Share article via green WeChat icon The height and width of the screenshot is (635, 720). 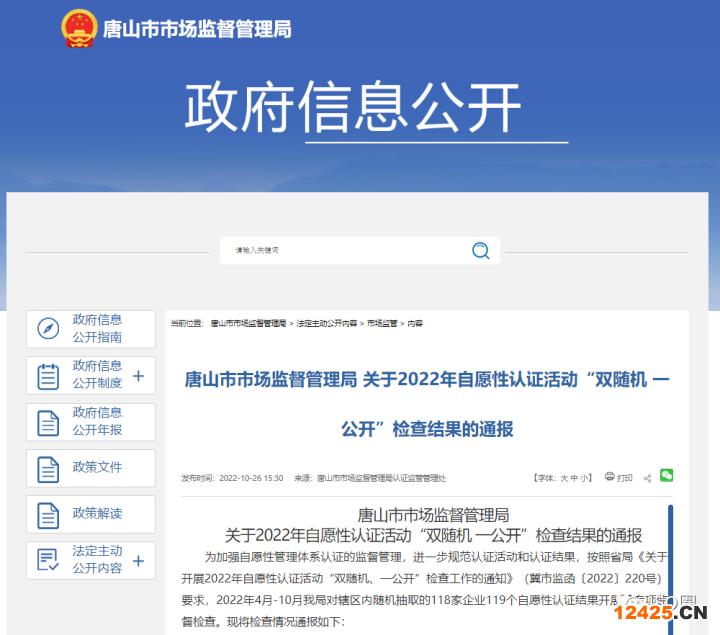coord(666,476)
